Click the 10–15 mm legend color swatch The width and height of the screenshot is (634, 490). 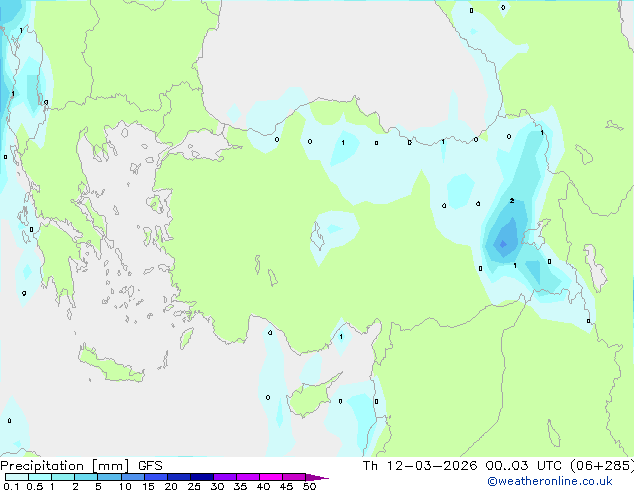133,477
